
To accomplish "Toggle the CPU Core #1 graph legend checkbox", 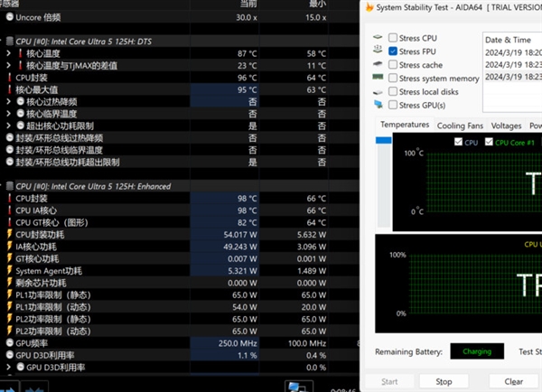I will 490,143.
